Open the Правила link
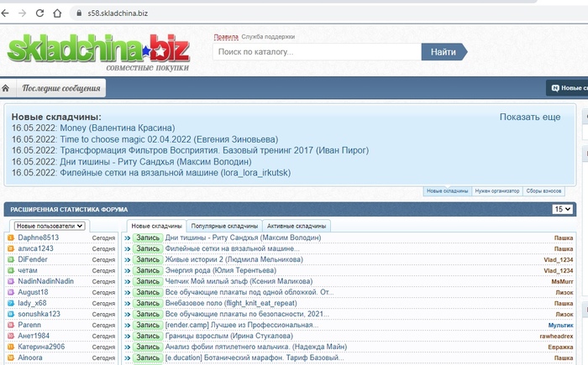 (225, 37)
